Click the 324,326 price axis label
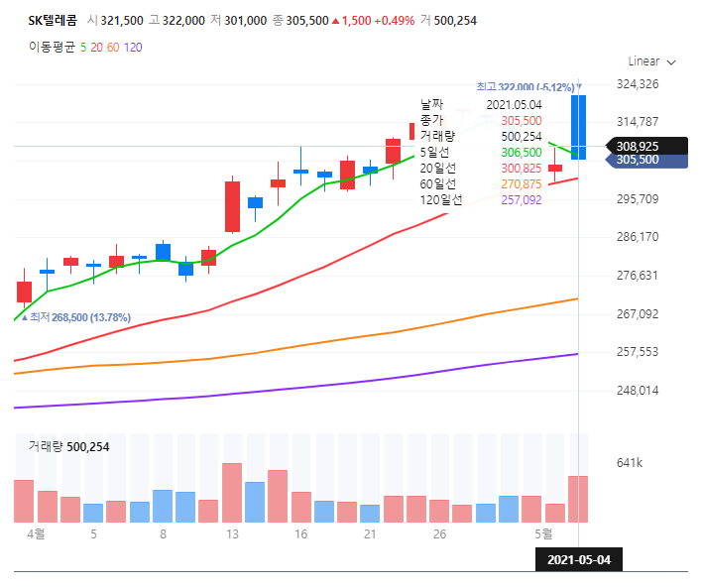This screenshot has width=701, height=588. click(x=638, y=84)
